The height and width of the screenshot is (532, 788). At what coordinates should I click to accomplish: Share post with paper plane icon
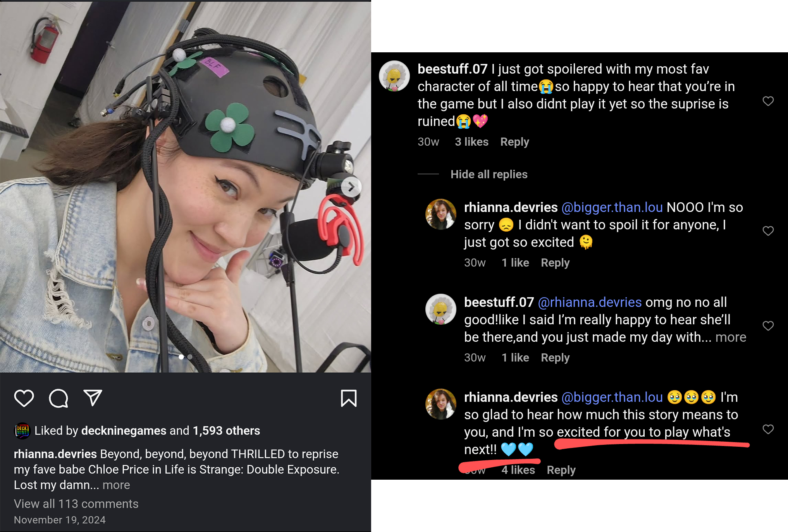93,398
